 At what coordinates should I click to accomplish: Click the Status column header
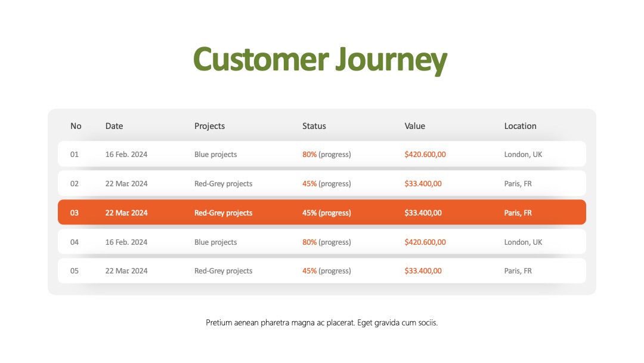[314, 126]
